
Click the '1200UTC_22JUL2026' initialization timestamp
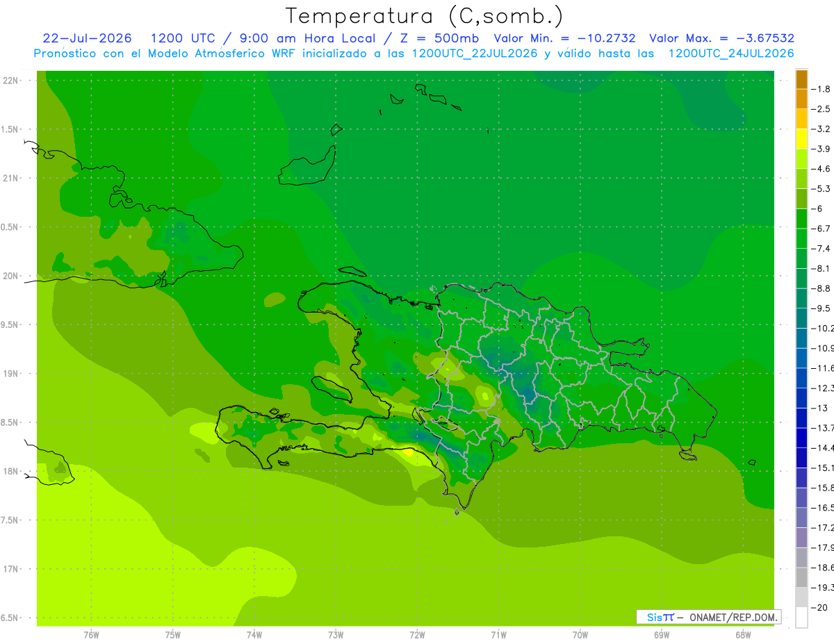pyautogui.click(x=475, y=53)
